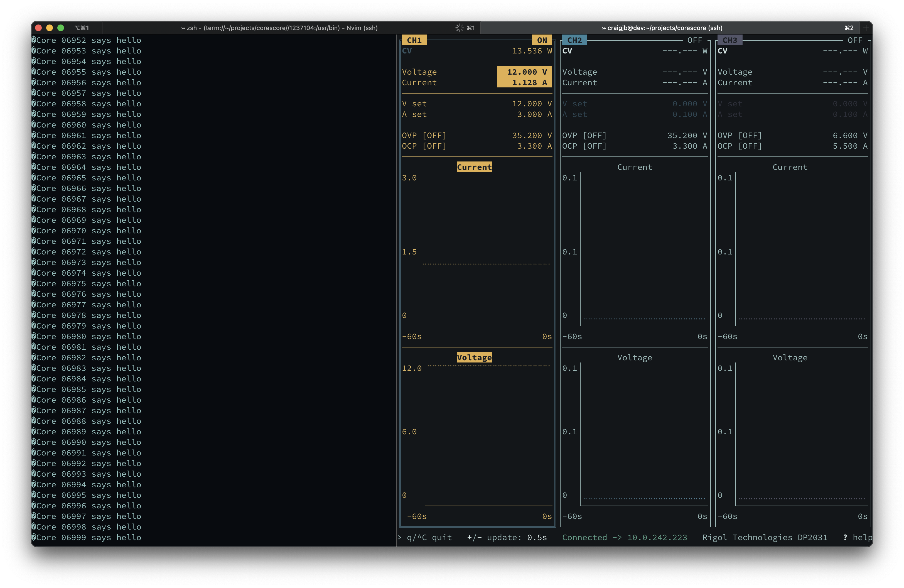904x588 pixels.
Task: Toggle the CH2 OFF output indicator
Action: (694, 40)
